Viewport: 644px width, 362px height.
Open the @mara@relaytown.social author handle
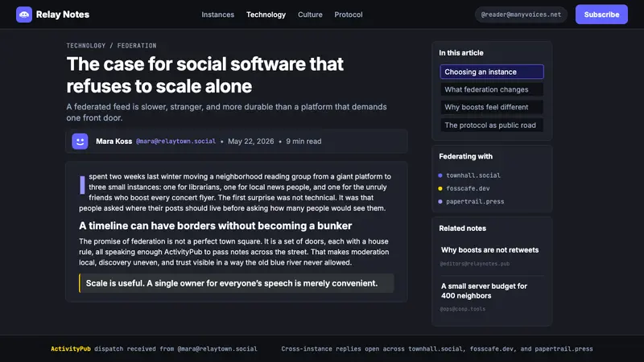(175, 142)
